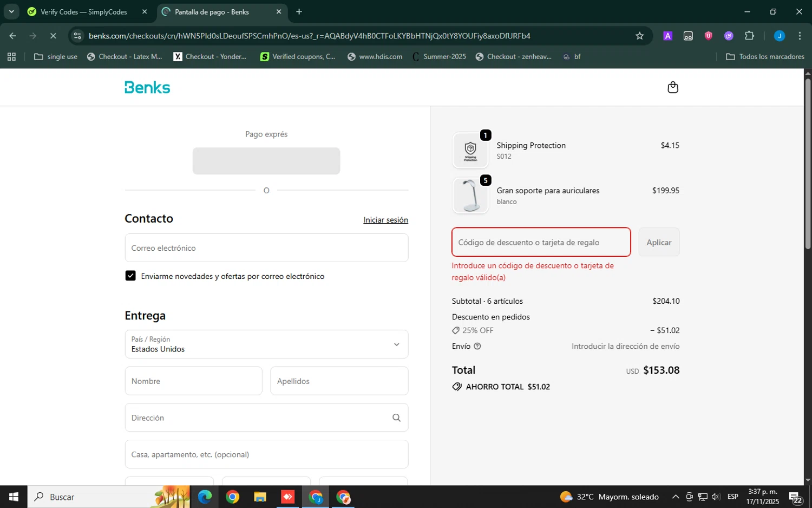Open the Checkout - Yonder... bookmark
The height and width of the screenshot is (508, 812).
click(210, 56)
